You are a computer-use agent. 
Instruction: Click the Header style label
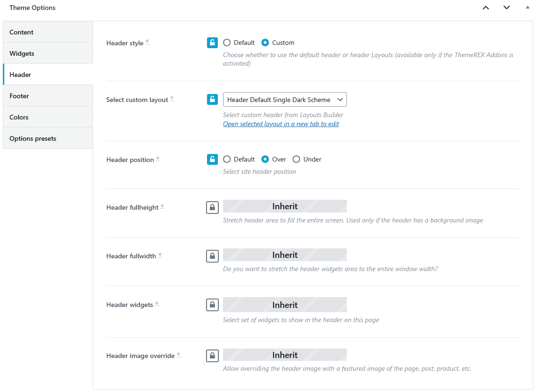125,43
